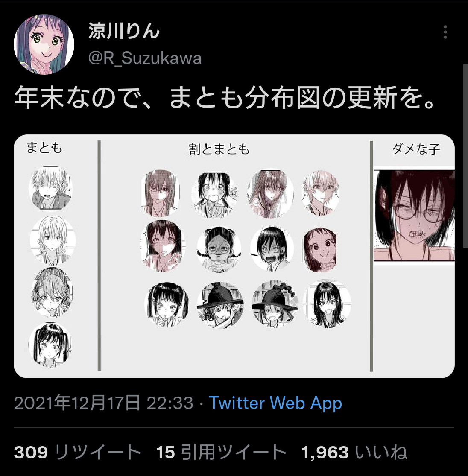Open the attached まとも分布図 image
468x476 pixels.
coord(234,256)
